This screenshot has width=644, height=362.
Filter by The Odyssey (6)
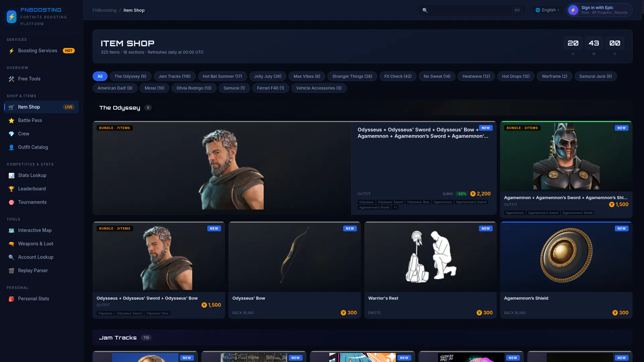click(x=130, y=76)
